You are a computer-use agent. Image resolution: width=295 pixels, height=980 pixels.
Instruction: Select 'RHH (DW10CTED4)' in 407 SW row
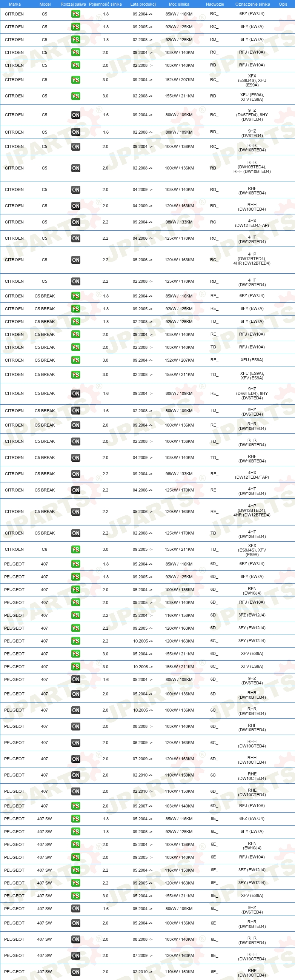click(x=252, y=957)
